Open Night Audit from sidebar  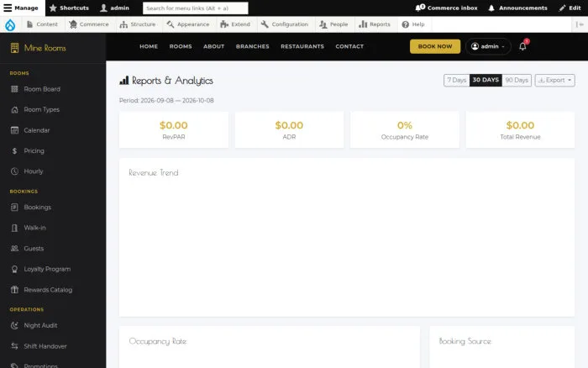pos(53,326)
